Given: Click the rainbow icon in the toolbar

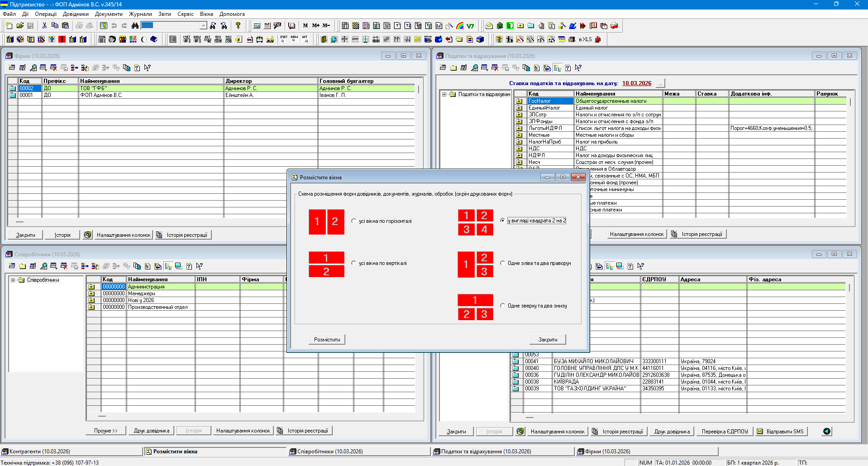Looking at the screenshot, I should pyautogui.click(x=460, y=26).
